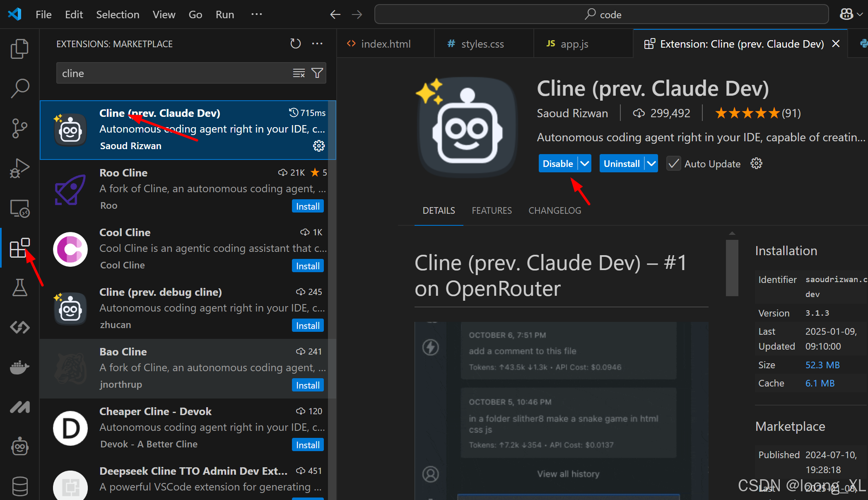Open the Search view in the activity bar
868x500 pixels.
(19, 88)
